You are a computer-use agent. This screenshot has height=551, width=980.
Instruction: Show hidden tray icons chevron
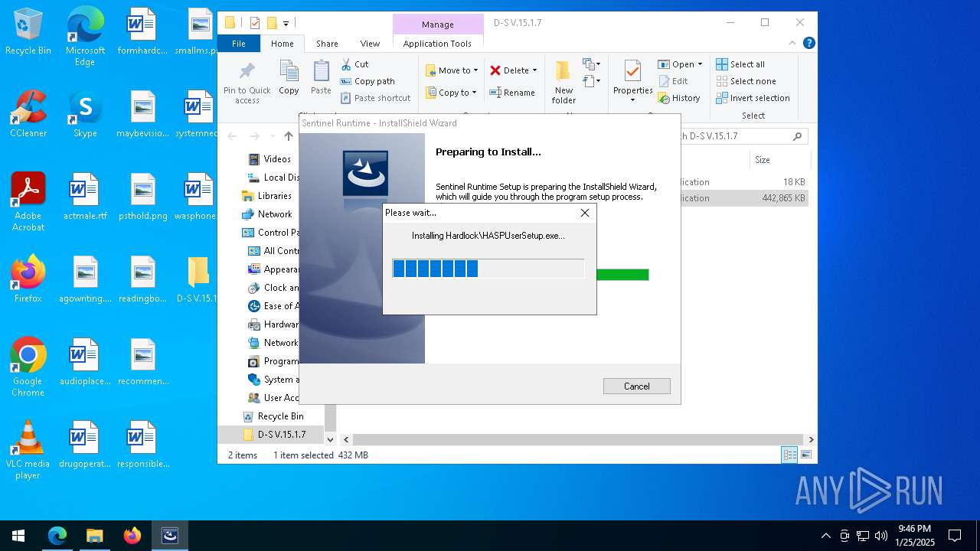[825, 536]
